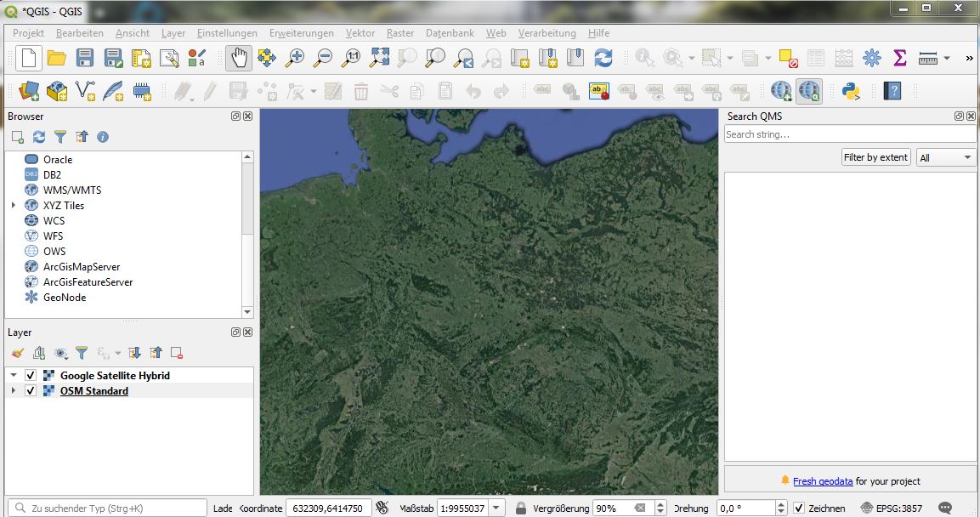Click the Zoom Full extent icon
This screenshot has width=980, height=517.
pyautogui.click(x=379, y=58)
